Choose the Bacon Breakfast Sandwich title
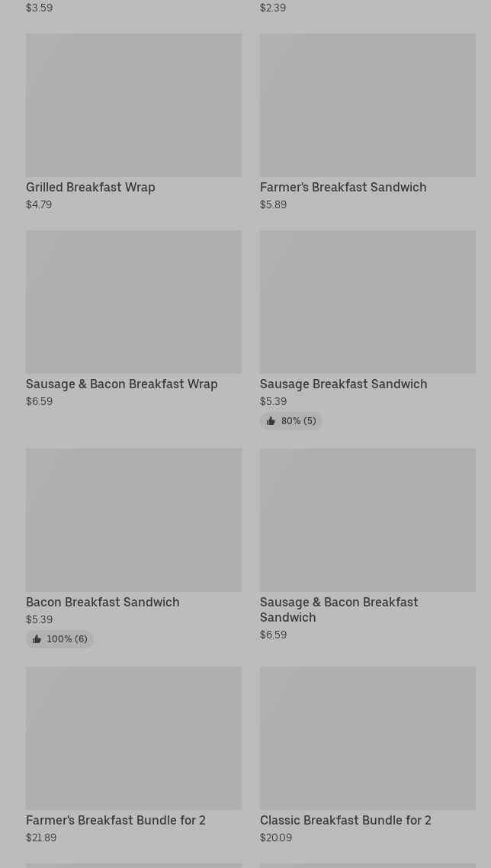 103,603
